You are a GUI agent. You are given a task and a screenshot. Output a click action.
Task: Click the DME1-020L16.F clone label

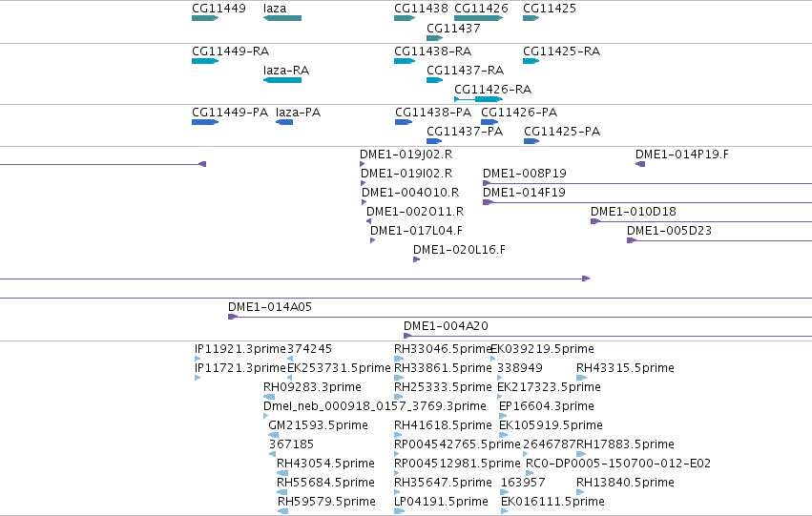pos(459,250)
